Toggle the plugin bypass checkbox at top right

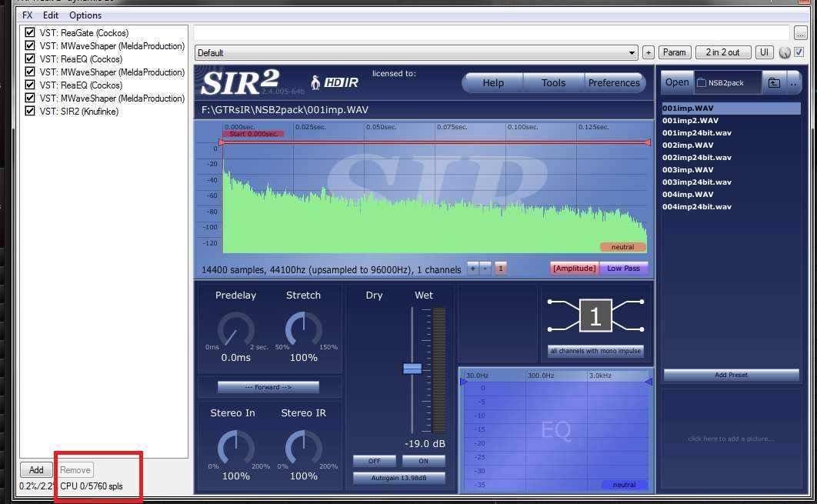pyautogui.click(x=799, y=52)
